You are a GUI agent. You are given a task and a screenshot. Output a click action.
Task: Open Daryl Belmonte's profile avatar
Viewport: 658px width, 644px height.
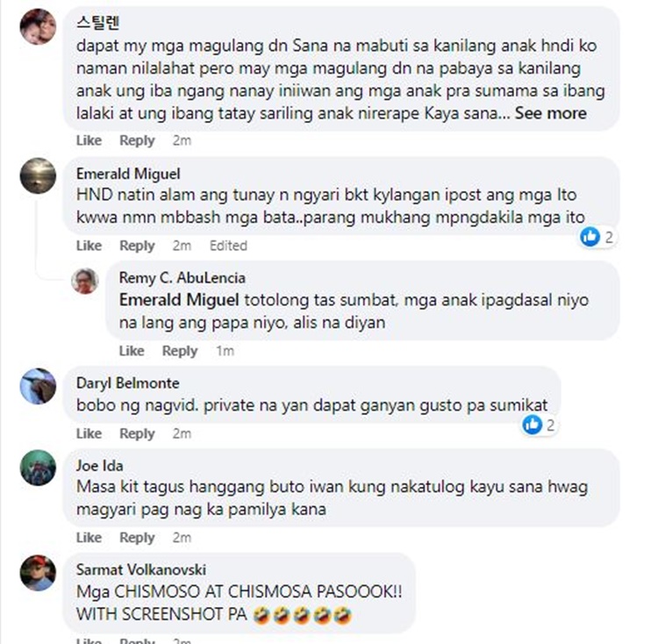coord(38,386)
